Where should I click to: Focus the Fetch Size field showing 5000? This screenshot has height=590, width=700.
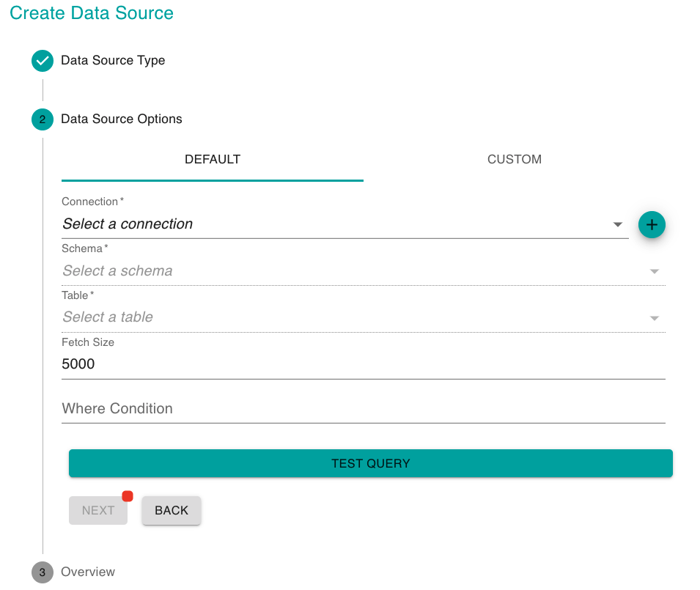(364, 364)
